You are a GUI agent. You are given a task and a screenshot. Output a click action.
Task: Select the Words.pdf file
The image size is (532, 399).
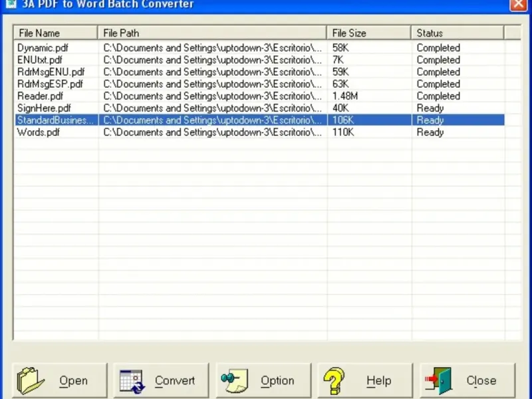coord(39,132)
